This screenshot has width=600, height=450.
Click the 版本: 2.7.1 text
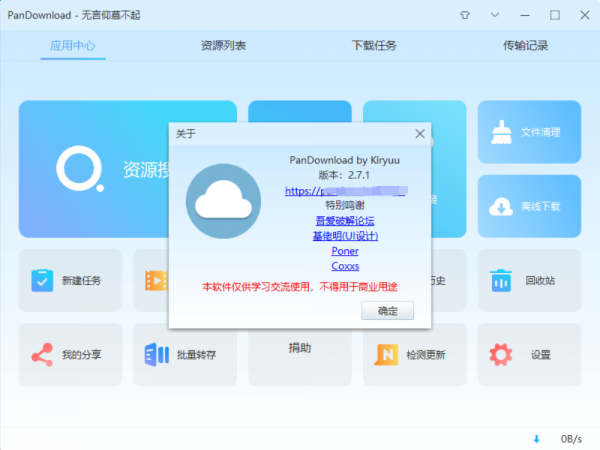(x=344, y=175)
